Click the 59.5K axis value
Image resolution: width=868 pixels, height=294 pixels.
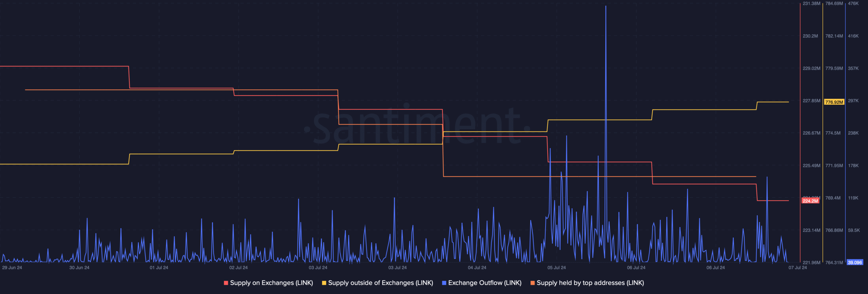[x=854, y=230]
